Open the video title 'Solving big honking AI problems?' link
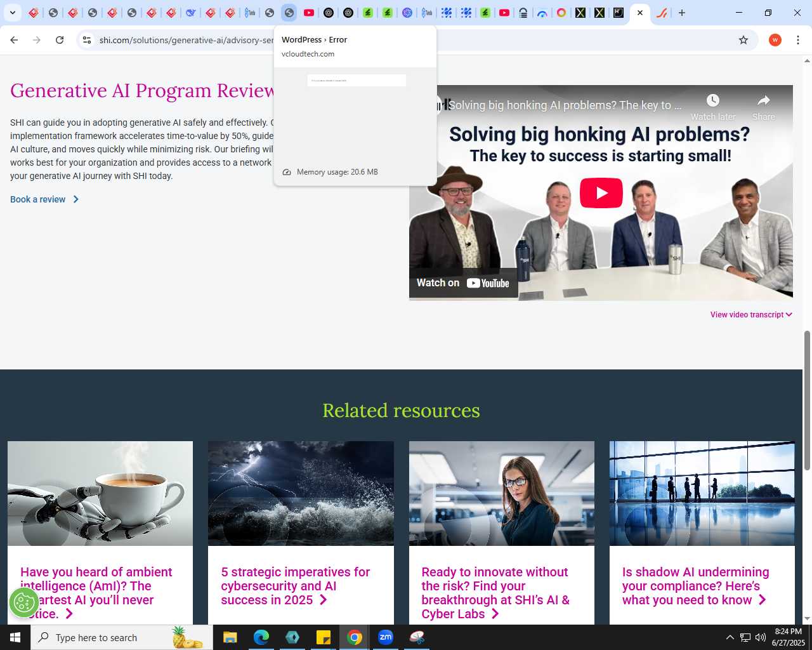This screenshot has height=650, width=812. 565,105
